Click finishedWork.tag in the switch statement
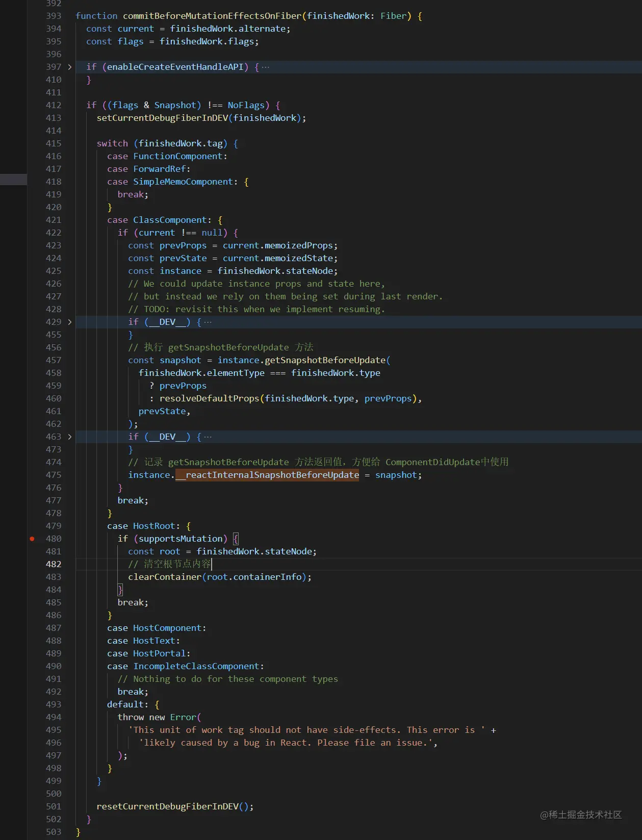The height and width of the screenshot is (840, 642). 181,143
